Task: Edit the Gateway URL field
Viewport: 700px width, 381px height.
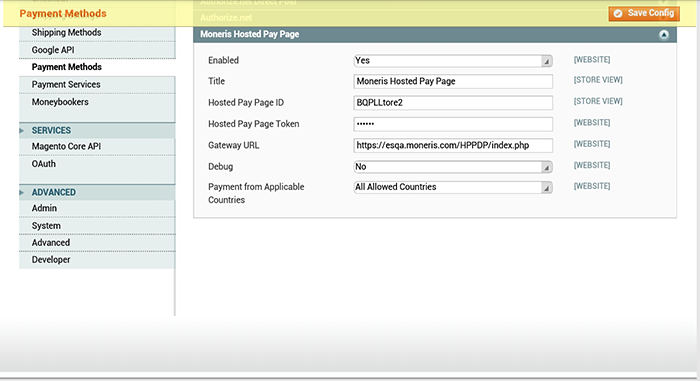Action: coord(453,146)
